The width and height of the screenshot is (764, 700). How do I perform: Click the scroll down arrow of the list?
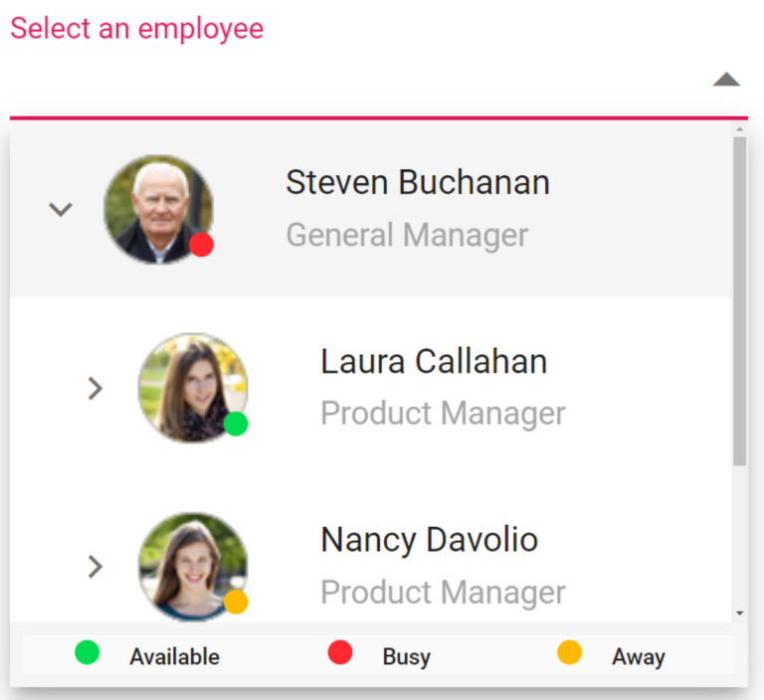(739, 613)
